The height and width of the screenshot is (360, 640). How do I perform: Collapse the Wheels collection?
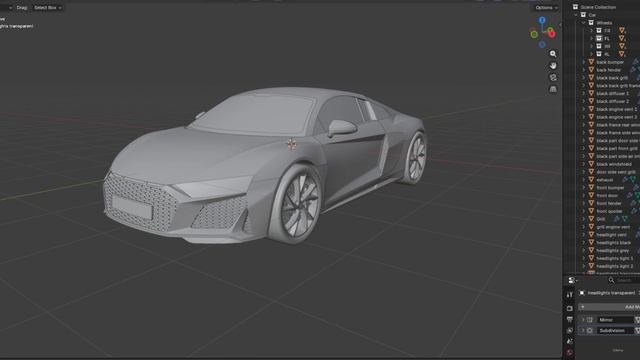pyautogui.click(x=583, y=23)
